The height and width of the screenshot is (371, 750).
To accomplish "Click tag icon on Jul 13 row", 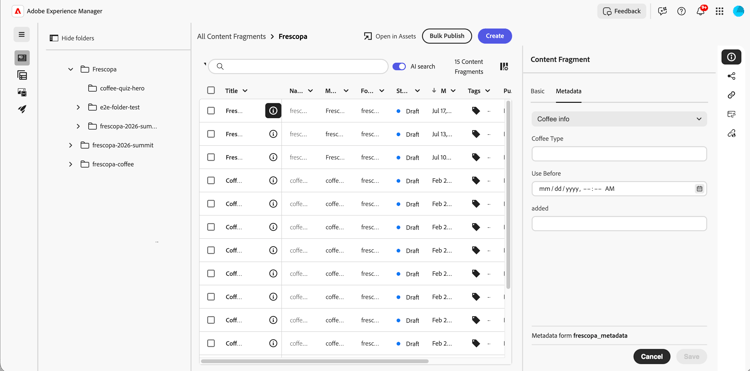I will [x=475, y=134].
